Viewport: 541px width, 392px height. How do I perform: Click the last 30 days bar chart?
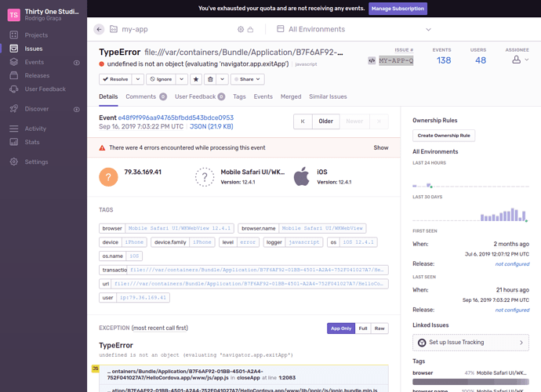point(470,214)
